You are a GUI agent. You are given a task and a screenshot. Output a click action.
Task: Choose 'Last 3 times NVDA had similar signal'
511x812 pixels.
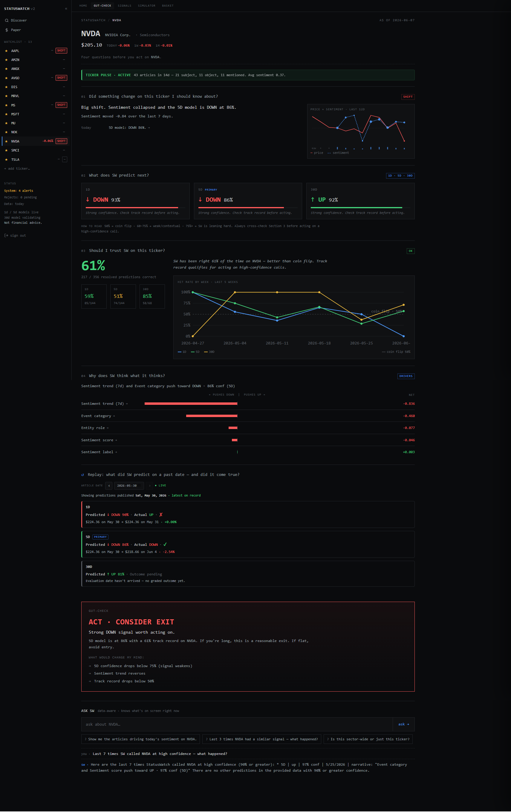pyautogui.click(x=262, y=739)
